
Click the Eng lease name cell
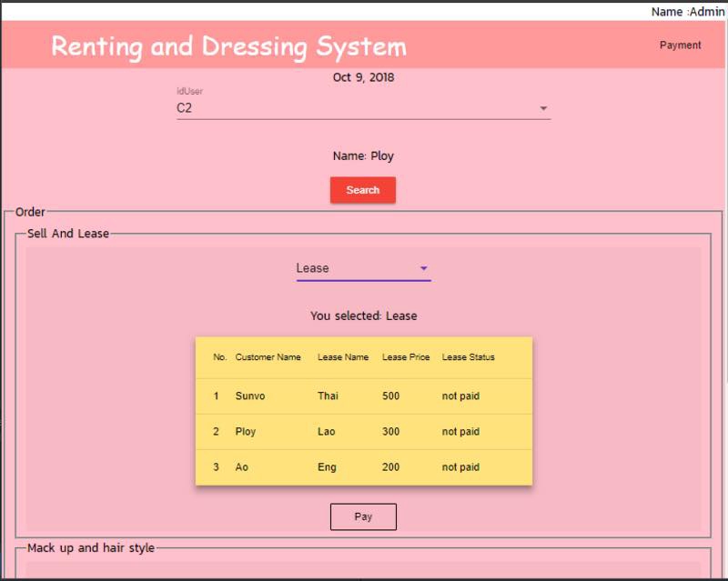[x=327, y=467]
